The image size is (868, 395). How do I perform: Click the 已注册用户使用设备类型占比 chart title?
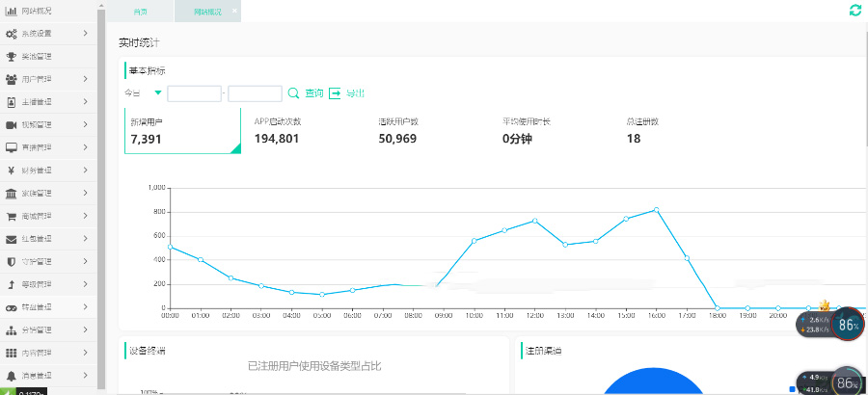[x=314, y=366]
